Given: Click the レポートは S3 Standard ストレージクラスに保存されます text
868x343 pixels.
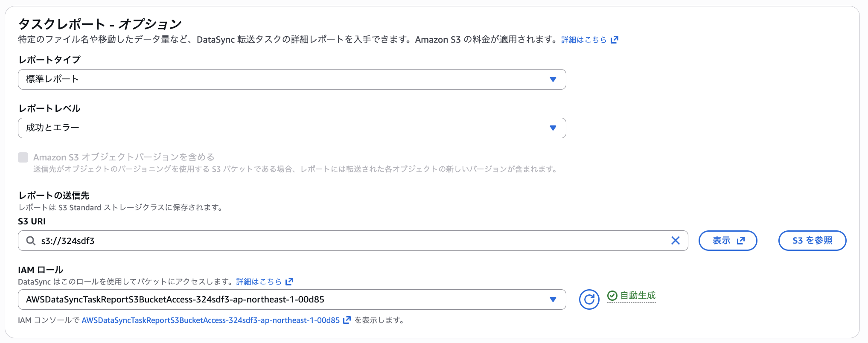Looking at the screenshot, I should tap(120, 208).
